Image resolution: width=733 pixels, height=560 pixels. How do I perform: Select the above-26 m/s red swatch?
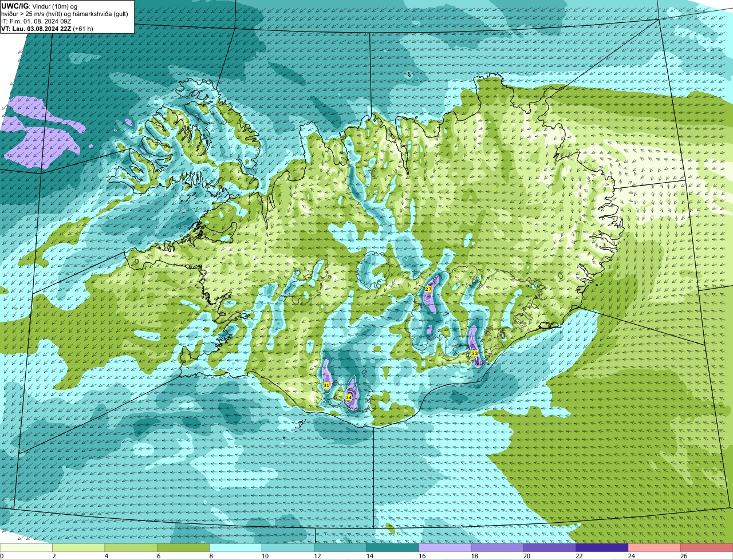[x=707, y=547]
